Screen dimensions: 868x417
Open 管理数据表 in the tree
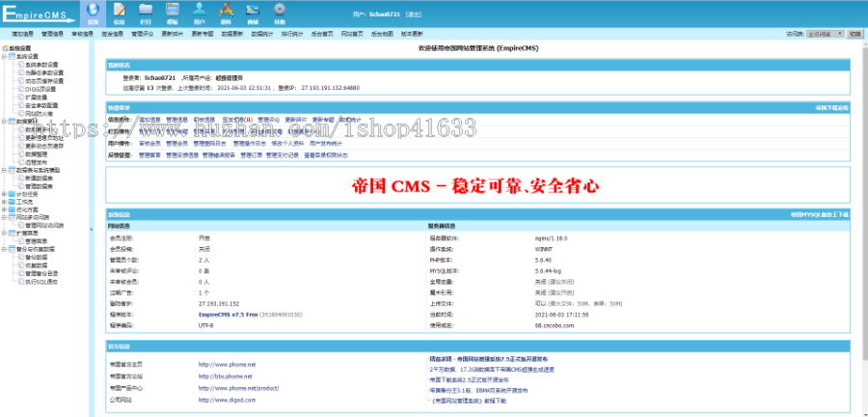click(x=40, y=186)
